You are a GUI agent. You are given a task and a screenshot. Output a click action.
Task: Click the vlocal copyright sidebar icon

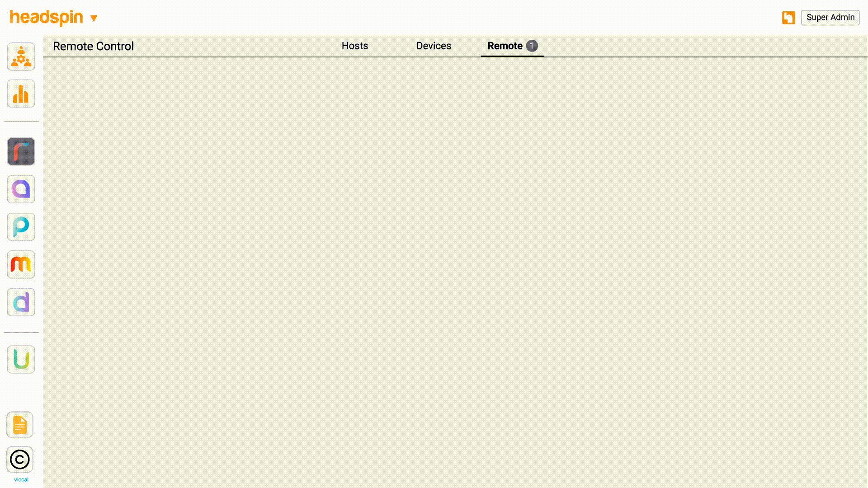[x=20, y=460]
